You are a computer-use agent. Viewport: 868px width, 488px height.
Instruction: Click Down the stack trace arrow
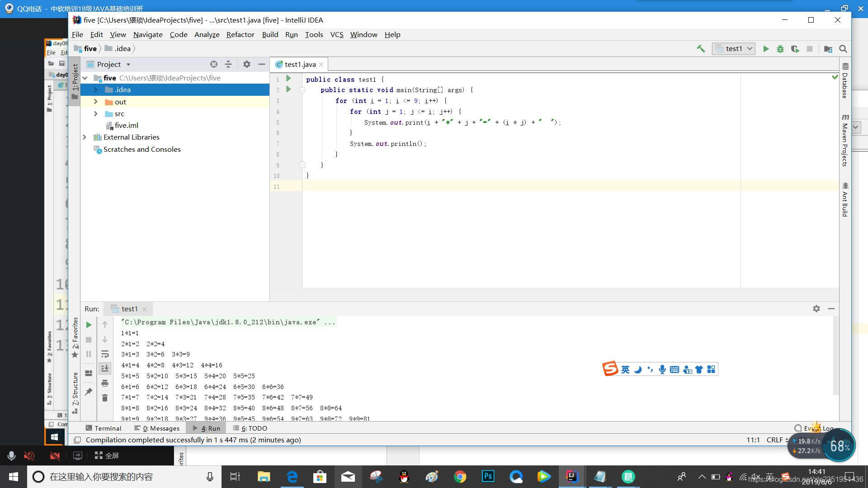pyautogui.click(x=105, y=339)
